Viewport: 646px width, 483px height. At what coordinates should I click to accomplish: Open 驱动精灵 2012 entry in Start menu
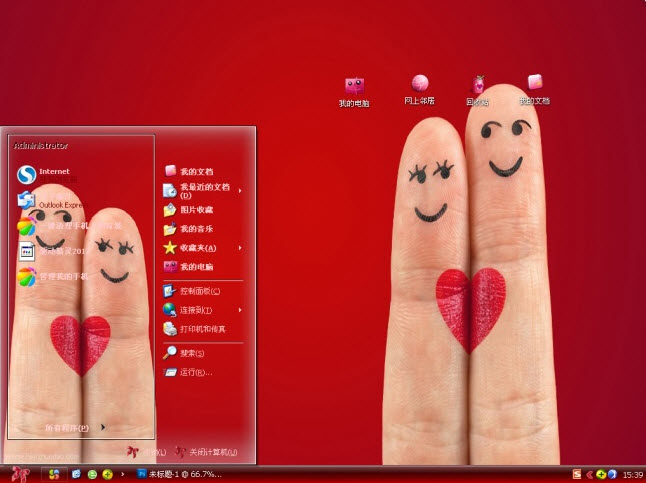coord(51,251)
